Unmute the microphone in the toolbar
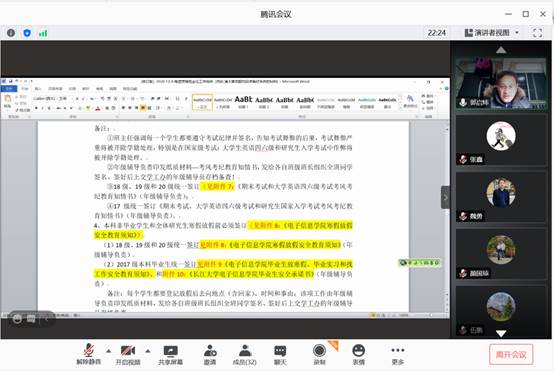 (x=89, y=354)
